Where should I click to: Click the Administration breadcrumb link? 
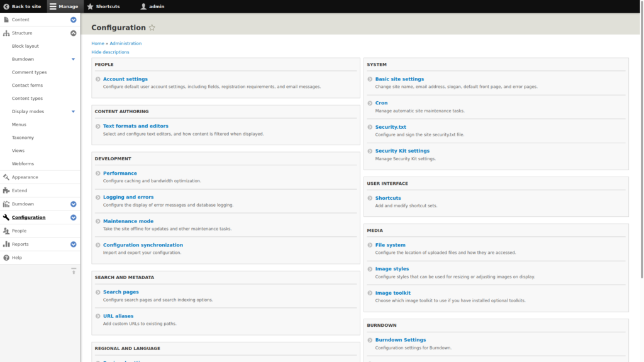[125, 43]
